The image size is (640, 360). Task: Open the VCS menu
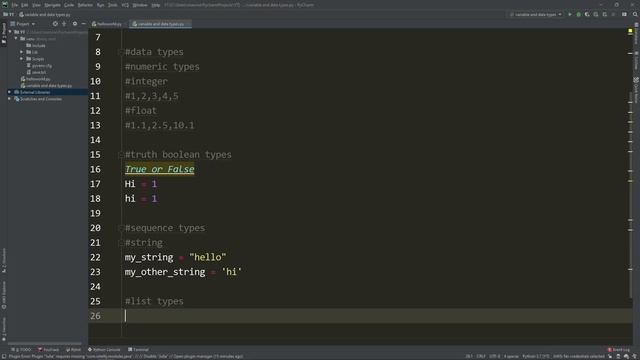point(125,5)
